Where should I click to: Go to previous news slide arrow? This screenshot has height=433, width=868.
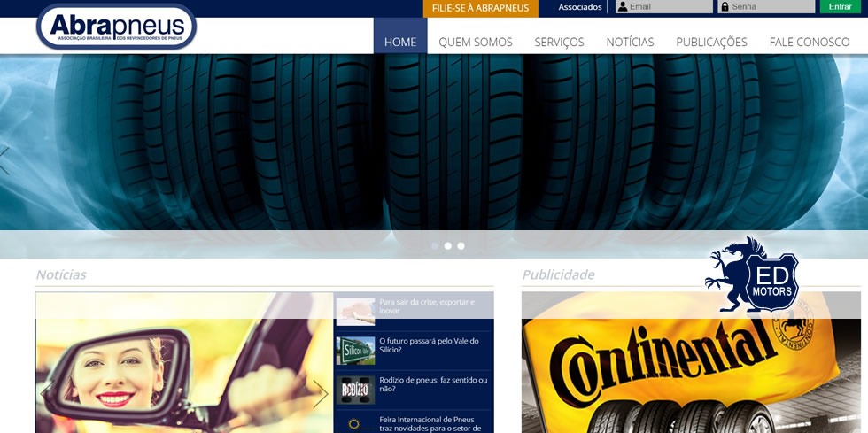[47, 393]
